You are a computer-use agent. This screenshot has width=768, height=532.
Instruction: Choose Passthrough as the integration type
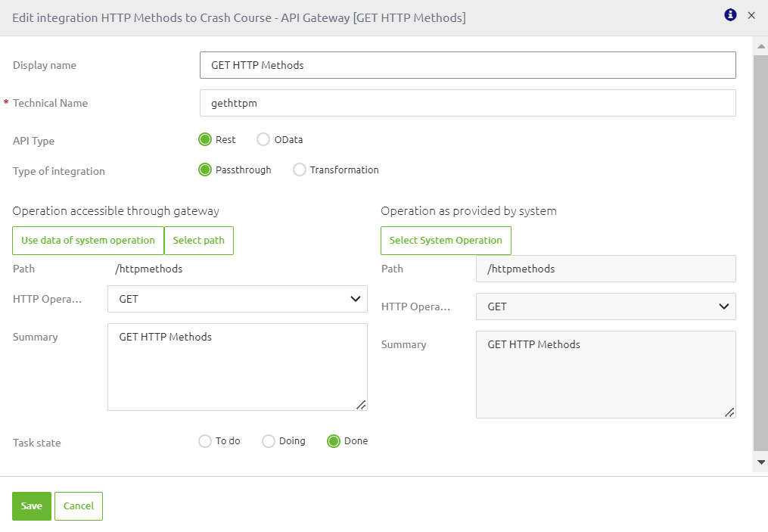(x=204, y=170)
